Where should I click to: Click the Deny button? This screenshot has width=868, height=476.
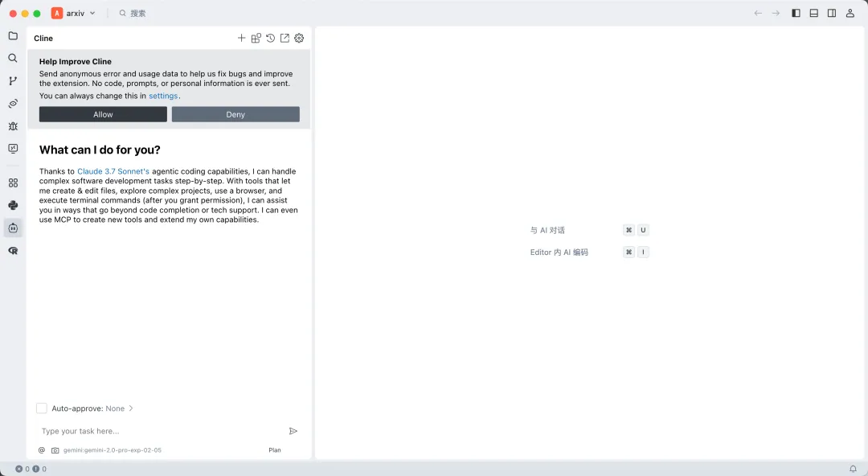[x=235, y=115]
